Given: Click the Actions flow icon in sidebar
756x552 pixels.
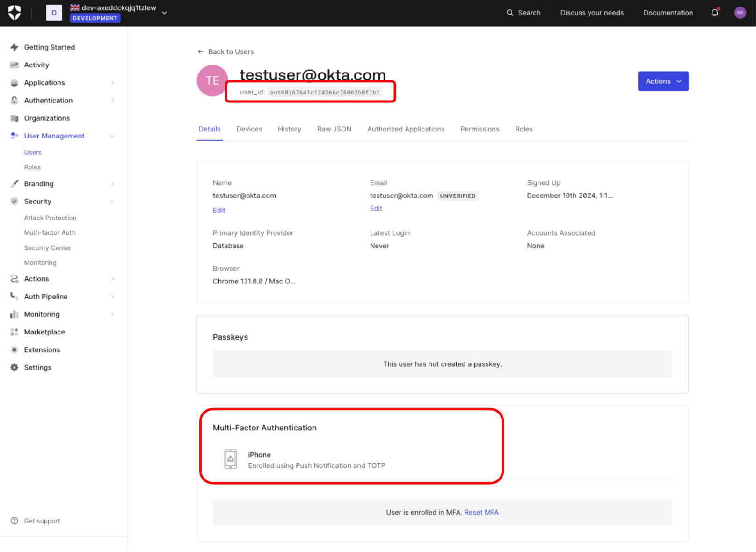Looking at the screenshot, I should (x=15, y=279).
